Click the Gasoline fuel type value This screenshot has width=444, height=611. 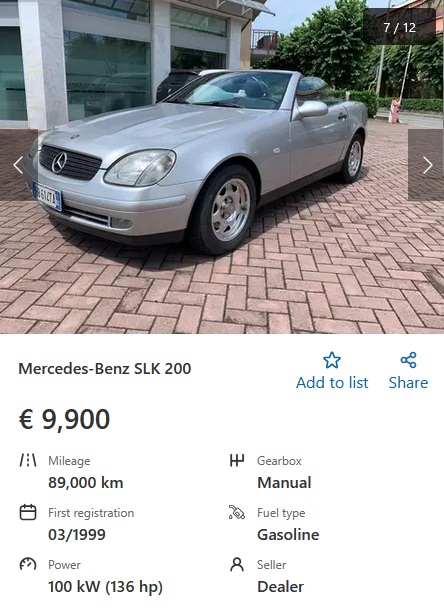click(x=288, y=535)
